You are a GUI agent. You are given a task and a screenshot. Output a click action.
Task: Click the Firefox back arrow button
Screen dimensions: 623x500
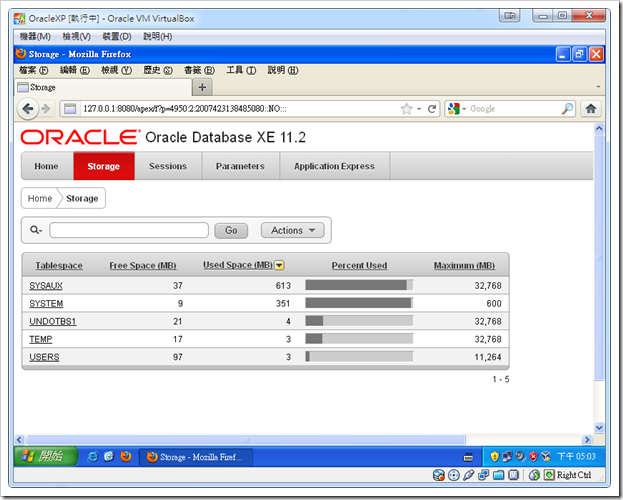click(x=27, y=109)
